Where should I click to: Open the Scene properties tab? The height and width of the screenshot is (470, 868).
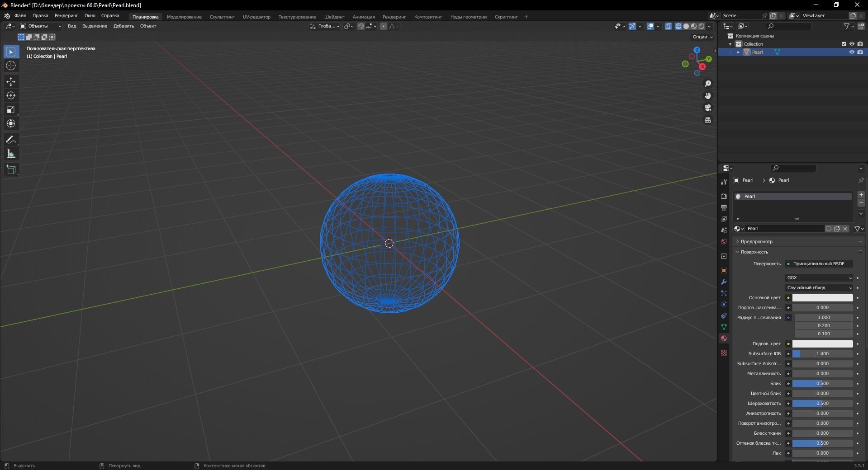tap(724, 230)
